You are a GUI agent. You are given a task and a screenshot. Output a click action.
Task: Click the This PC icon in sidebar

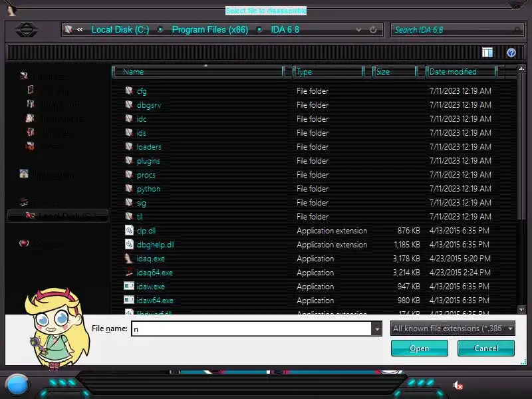(24, 202)
